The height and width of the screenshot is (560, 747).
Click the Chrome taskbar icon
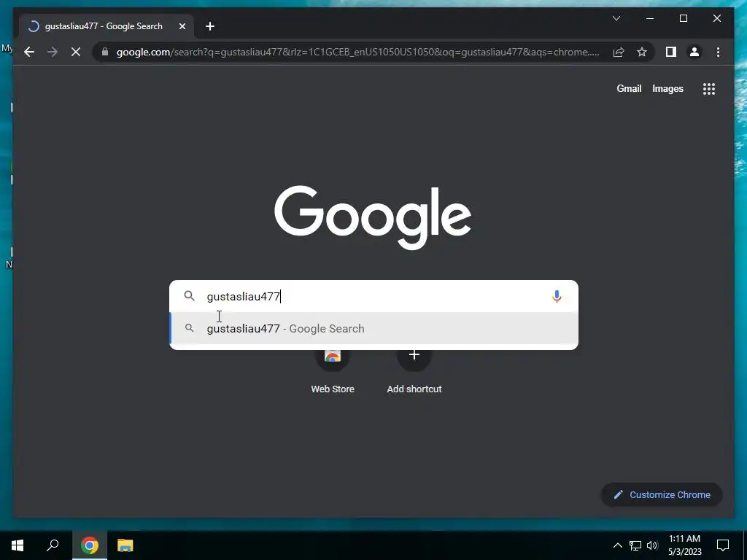[90, 545]
